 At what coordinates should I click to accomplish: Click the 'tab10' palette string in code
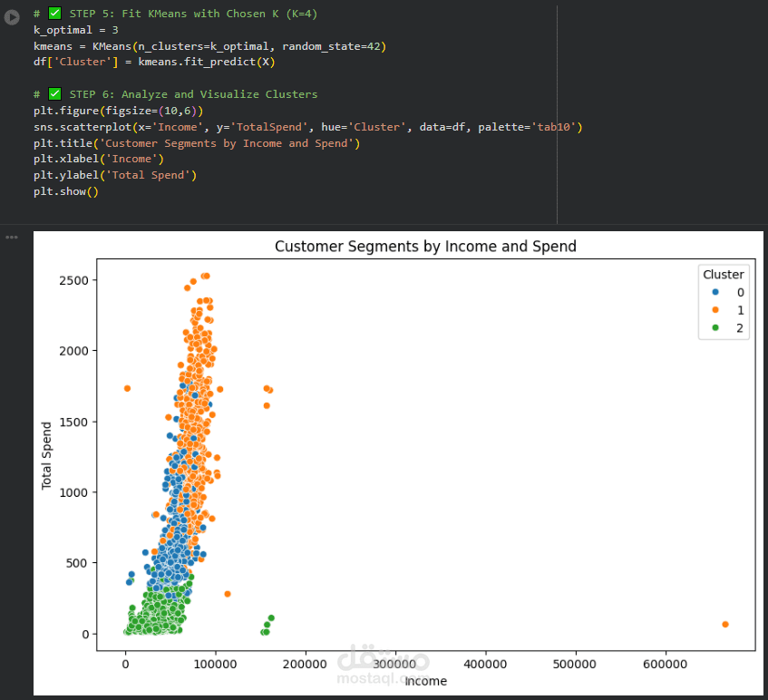point(553,127)
